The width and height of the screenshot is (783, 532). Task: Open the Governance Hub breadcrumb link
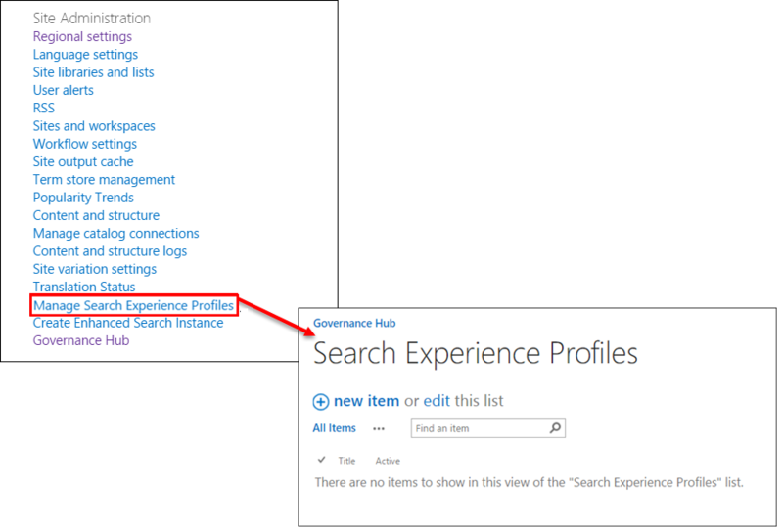pyautogui.click(x=354, y=323)
